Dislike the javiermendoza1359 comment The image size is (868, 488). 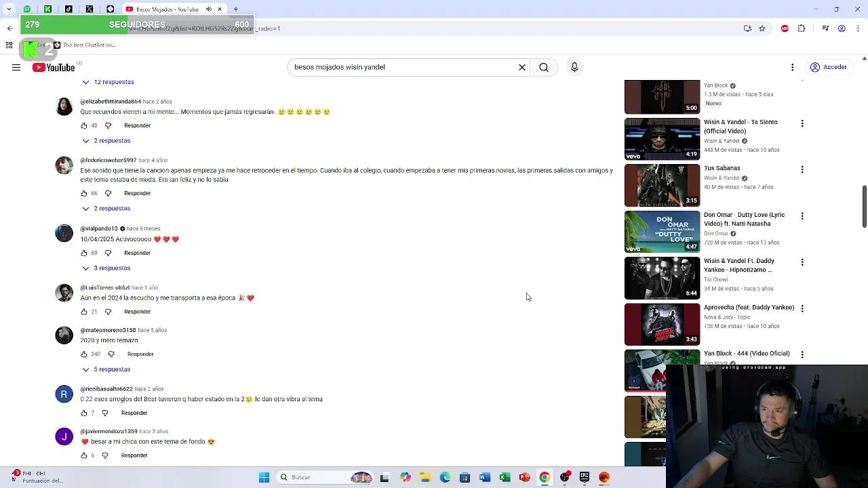point(104,455)
